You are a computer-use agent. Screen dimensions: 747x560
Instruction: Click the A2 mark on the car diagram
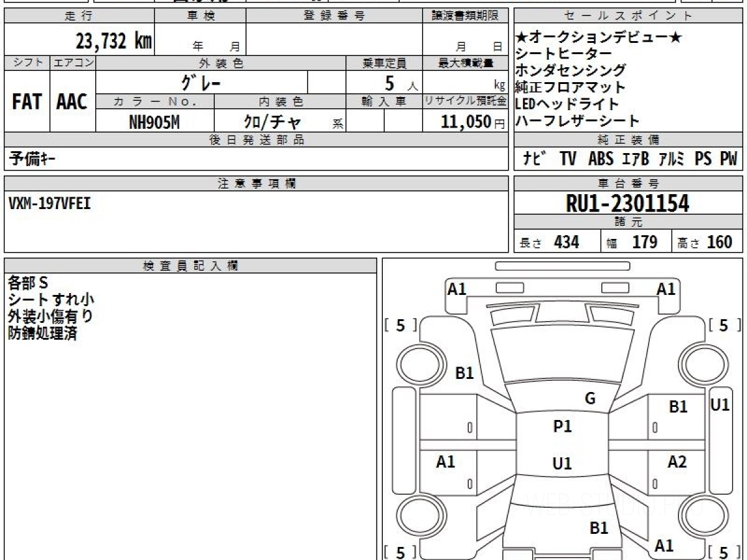[677, 462]
